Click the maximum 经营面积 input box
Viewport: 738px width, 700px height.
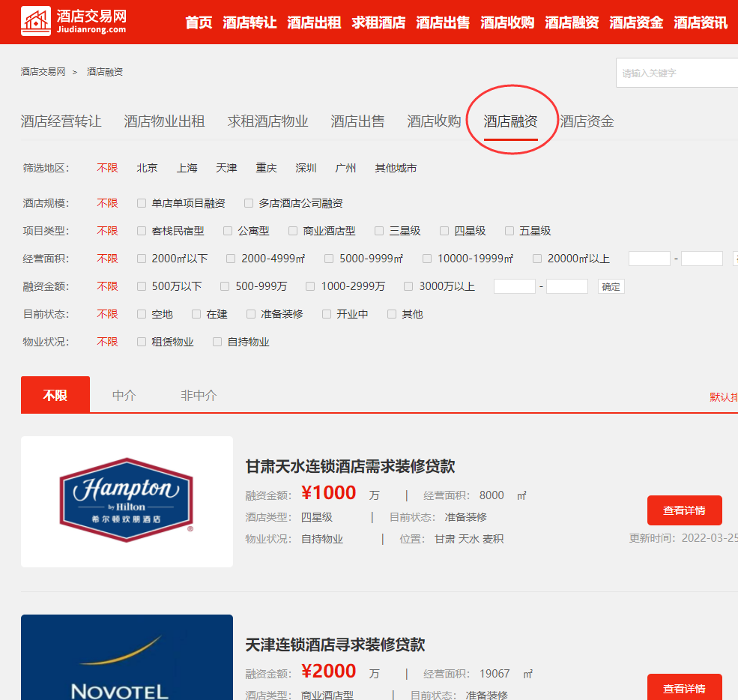[x=702, y=259]
